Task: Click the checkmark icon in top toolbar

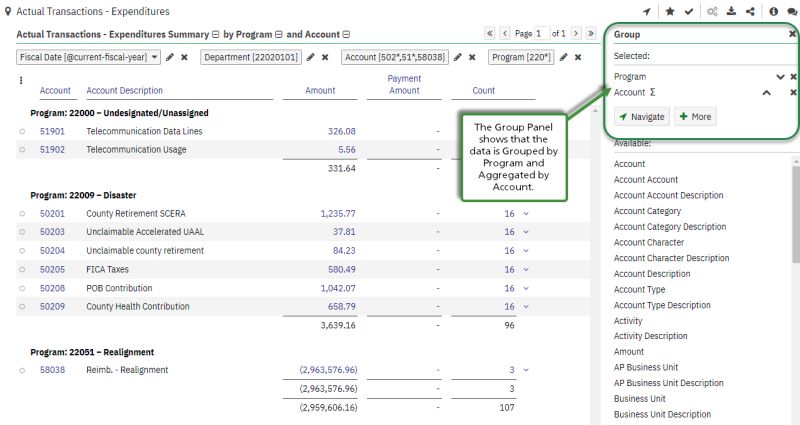Action: pyautogui.click(x=689, y=11)
